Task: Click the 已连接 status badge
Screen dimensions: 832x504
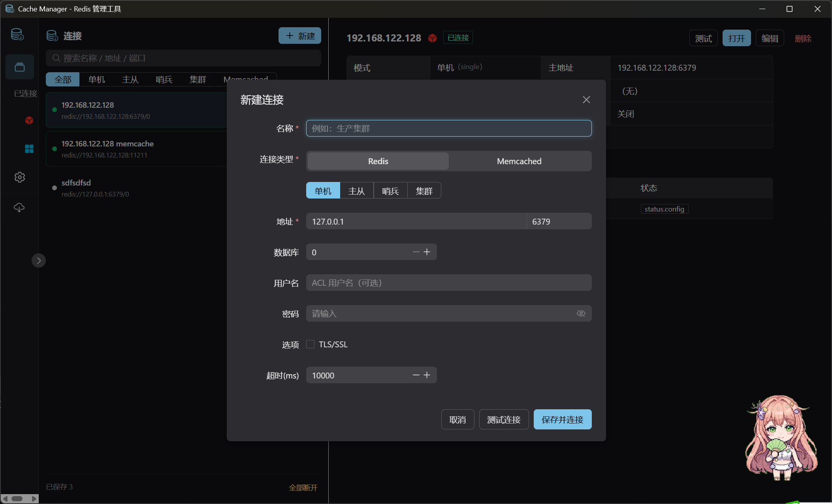Action: pos(458,37)
